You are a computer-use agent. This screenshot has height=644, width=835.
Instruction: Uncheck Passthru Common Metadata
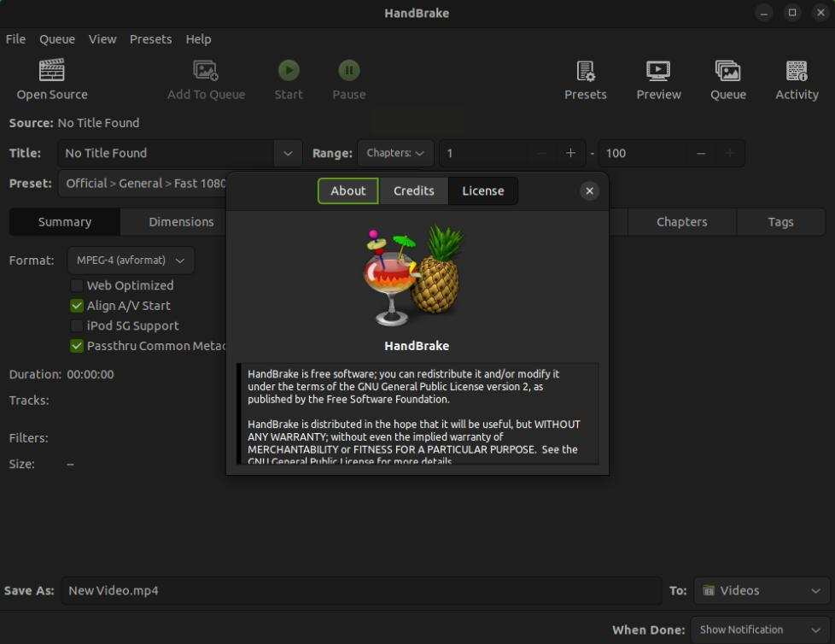[77, 346]
